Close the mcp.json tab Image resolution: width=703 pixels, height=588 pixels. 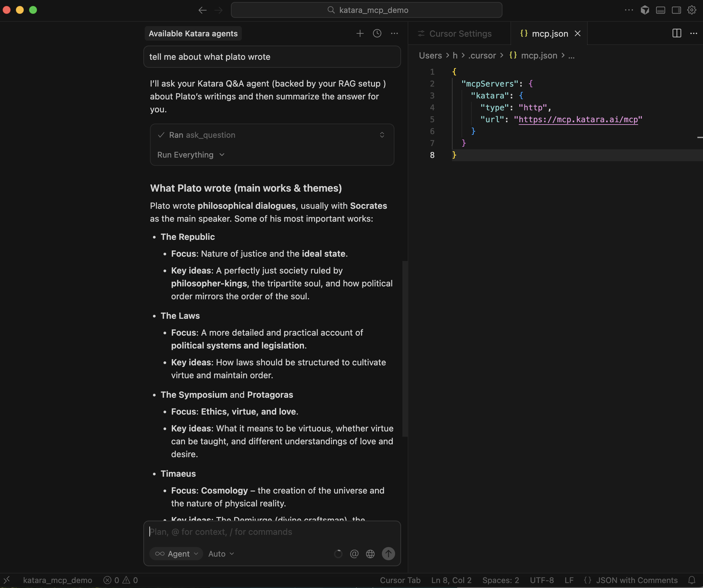[577, 33]
